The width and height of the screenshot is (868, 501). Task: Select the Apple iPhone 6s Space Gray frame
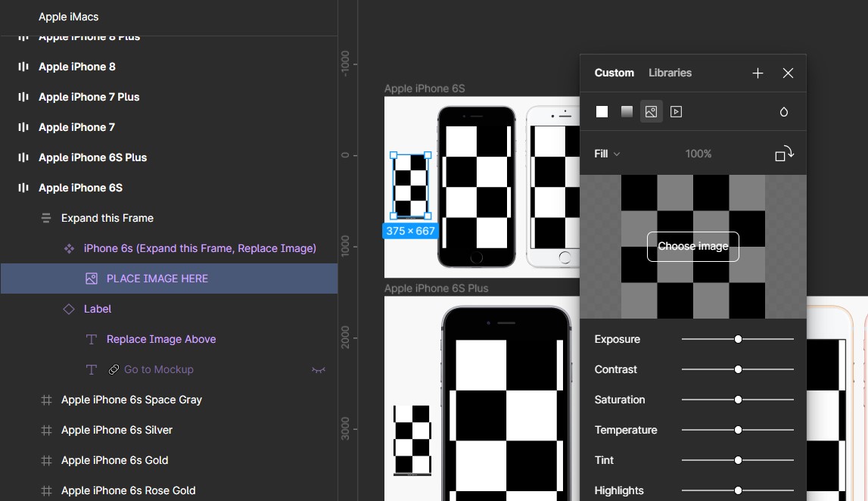pyautogui.click(x=131, y=400)
